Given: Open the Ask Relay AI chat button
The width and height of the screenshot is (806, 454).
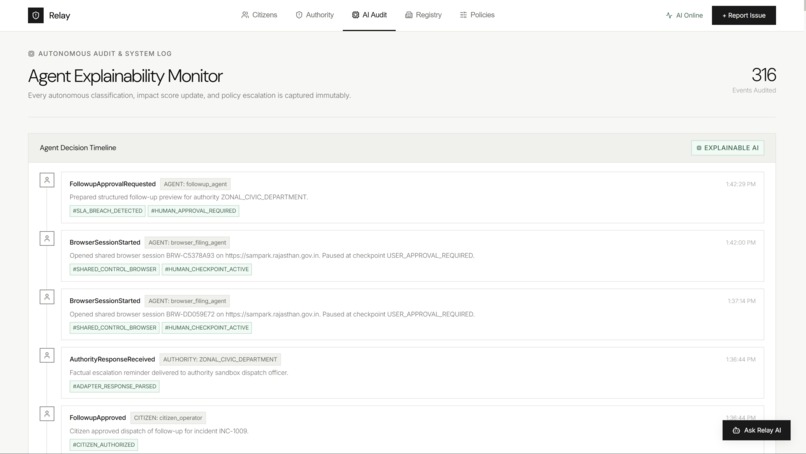Looking at the screenshot, I should (757, 430).
